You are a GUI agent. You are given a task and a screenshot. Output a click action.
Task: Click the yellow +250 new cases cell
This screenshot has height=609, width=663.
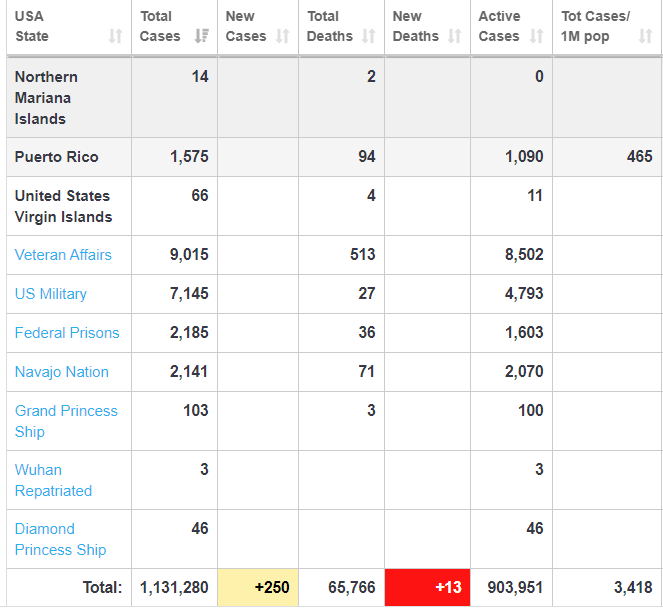pos(258,587)
